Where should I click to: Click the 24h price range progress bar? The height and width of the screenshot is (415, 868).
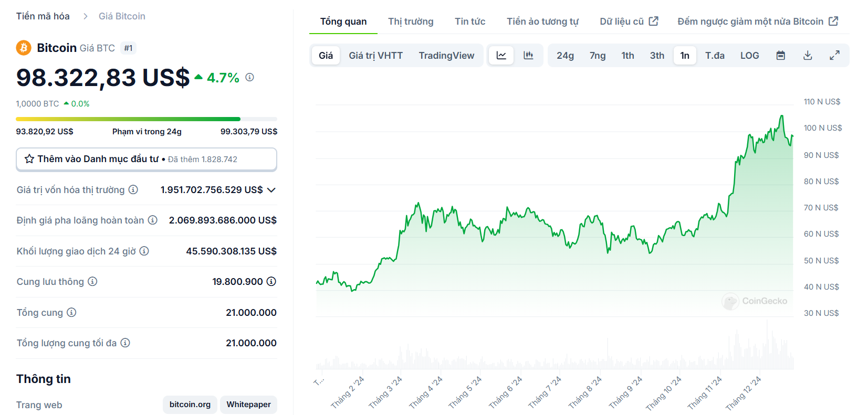pyautogui.click(x=147, y=119)
